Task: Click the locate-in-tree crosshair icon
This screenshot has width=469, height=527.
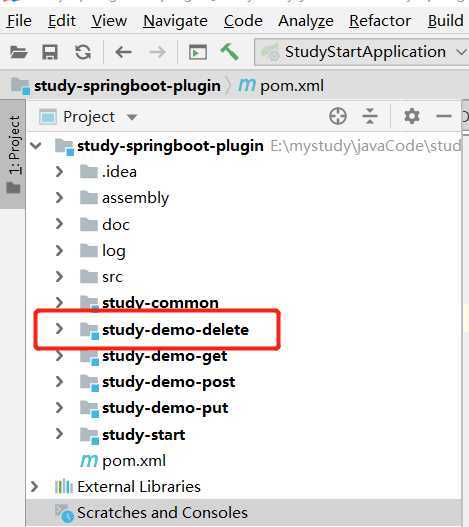Action: pyautogui.click(x=338, y=117)
